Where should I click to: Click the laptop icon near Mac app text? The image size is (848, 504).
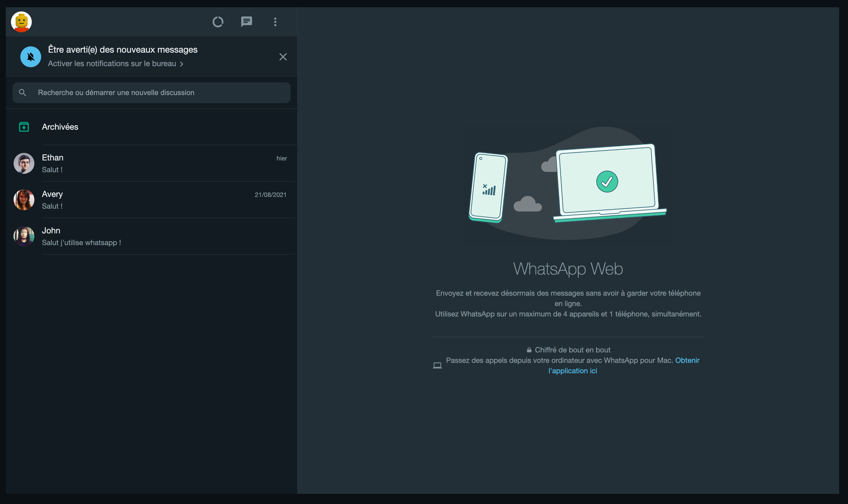pyautogui.click(x=437, y=365)
